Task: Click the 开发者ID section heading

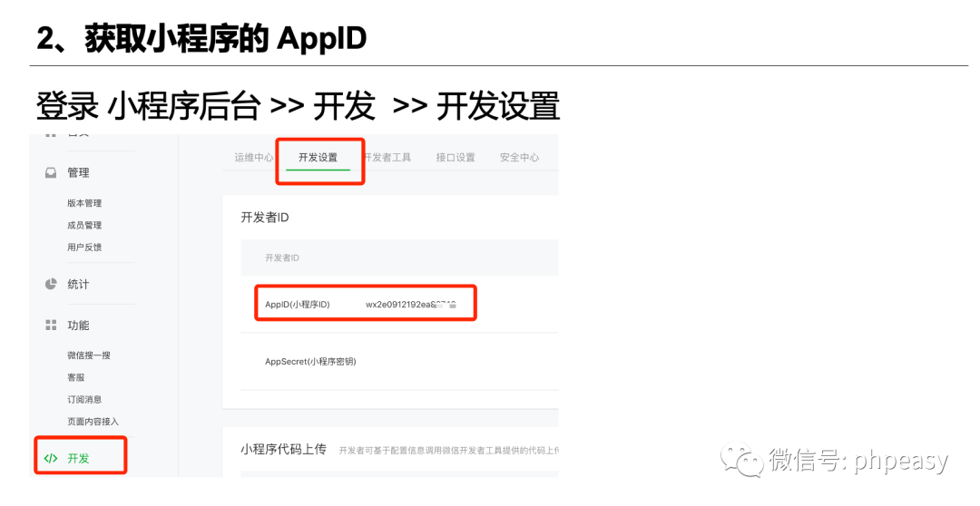Action: (265, 218)
